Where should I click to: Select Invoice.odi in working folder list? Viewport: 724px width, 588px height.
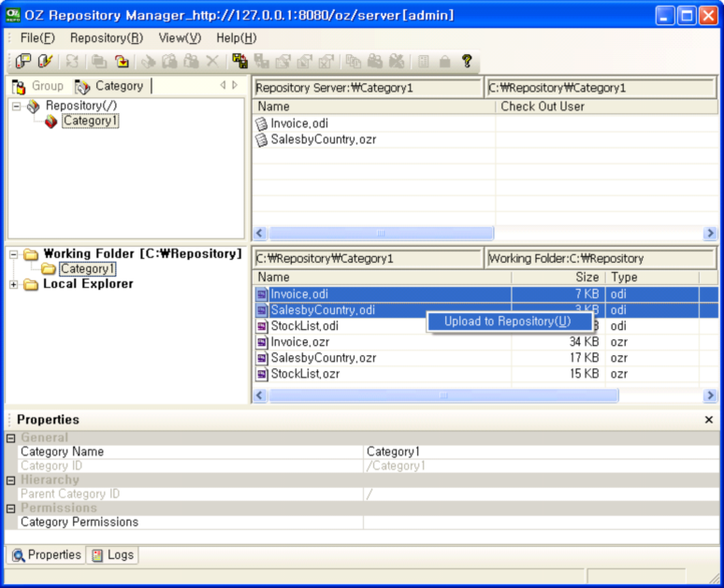299,294
